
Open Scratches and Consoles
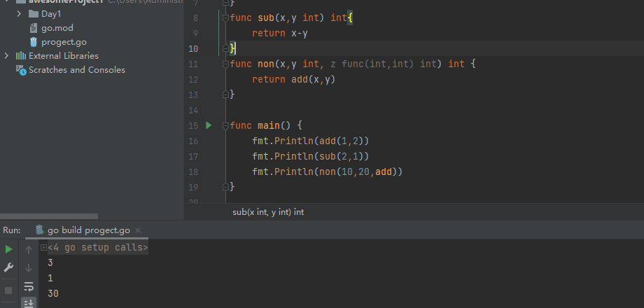[x=77, y=70]
